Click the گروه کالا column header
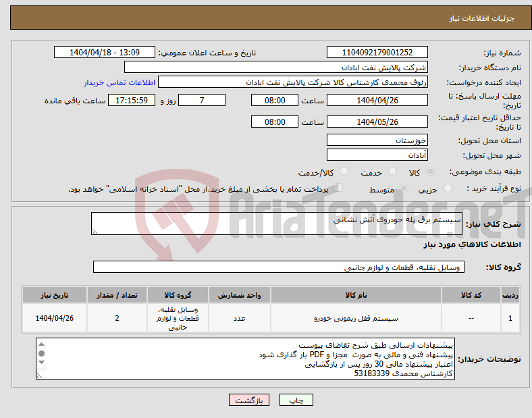The image size is (532, 418). coord(178,295)
